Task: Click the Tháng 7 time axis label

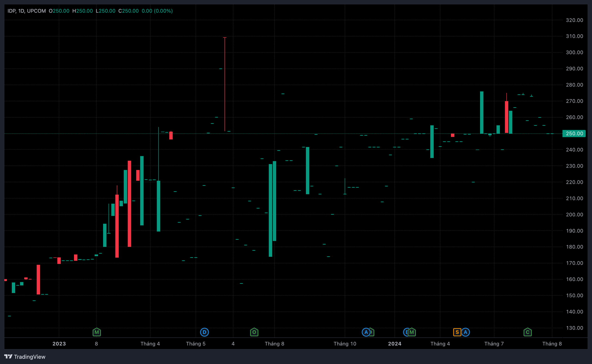Action: (x=494, y=344)
